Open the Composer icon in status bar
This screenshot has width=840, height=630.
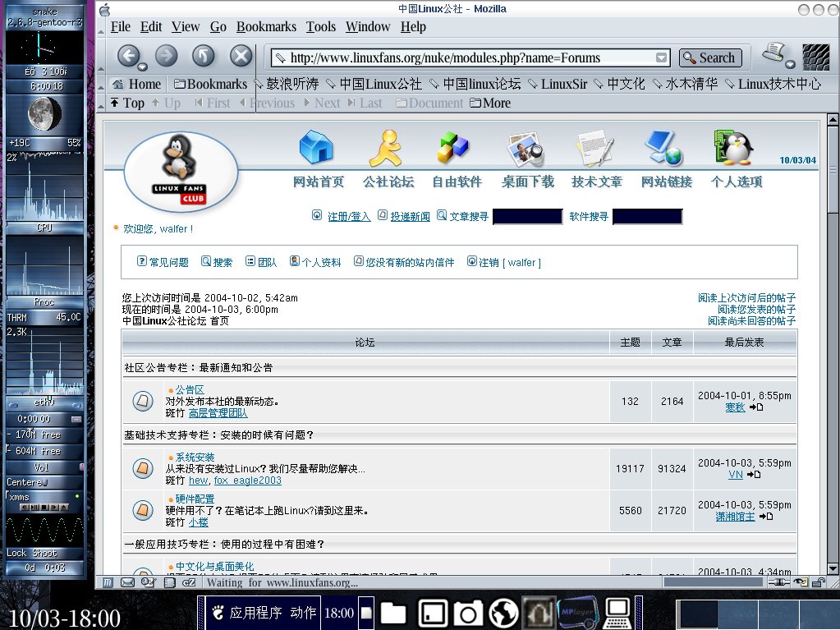(x=148, y=582)
